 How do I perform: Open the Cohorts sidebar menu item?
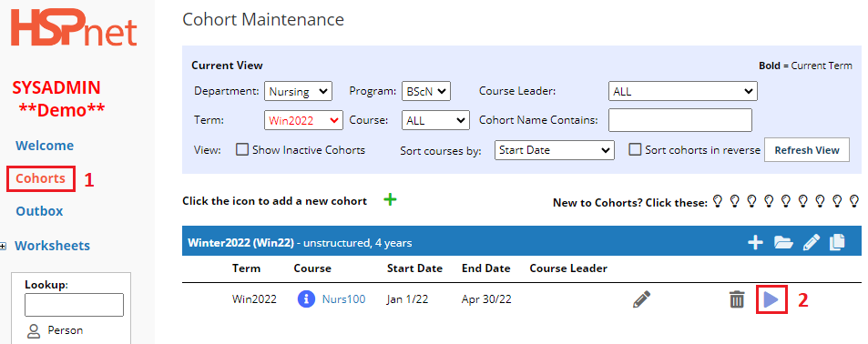40,178
